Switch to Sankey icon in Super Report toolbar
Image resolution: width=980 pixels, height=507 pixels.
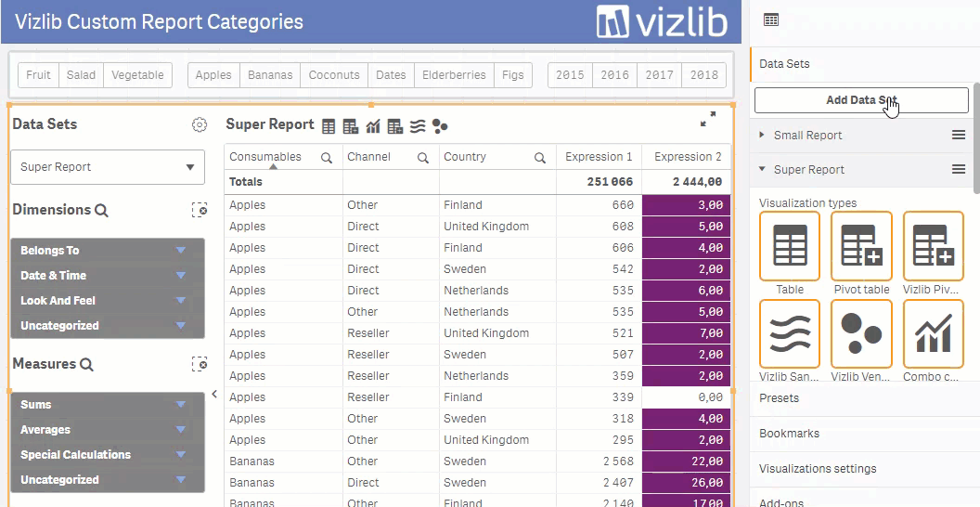pyautogui.click(x=418, y=127)
